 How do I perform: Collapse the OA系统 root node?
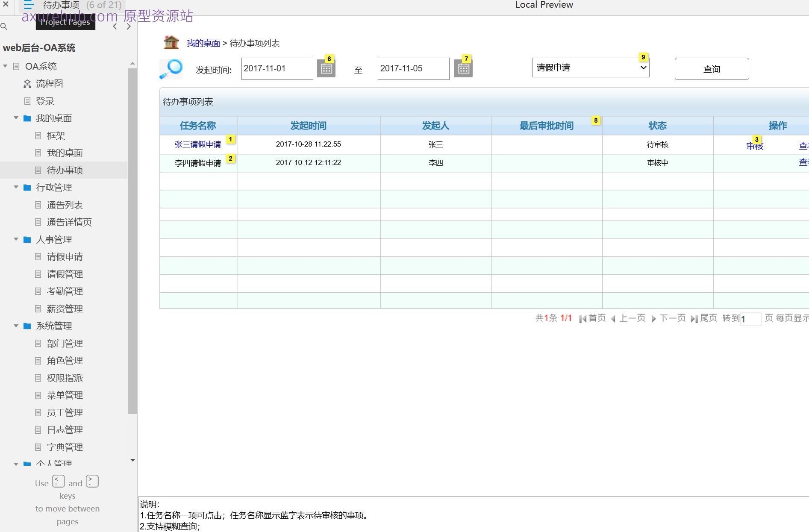pos(5,66)
